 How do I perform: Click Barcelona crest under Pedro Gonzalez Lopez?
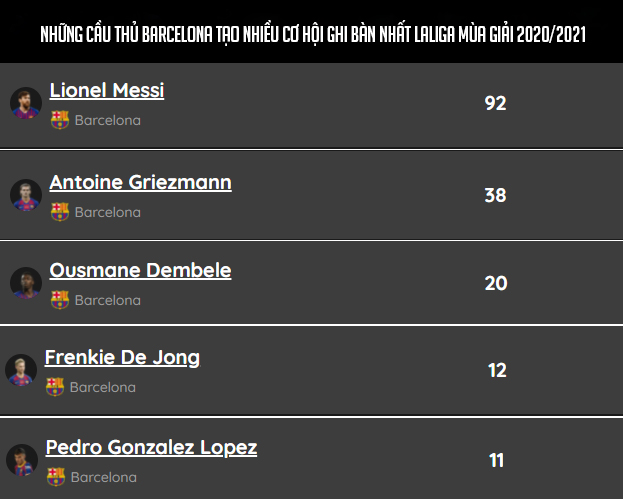(x=56, y=477)
